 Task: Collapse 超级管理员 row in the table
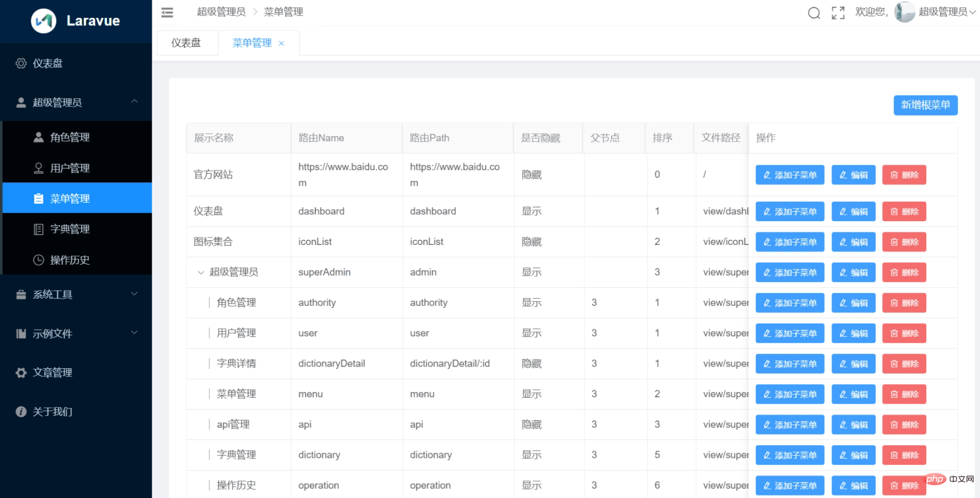click(201, 272)
